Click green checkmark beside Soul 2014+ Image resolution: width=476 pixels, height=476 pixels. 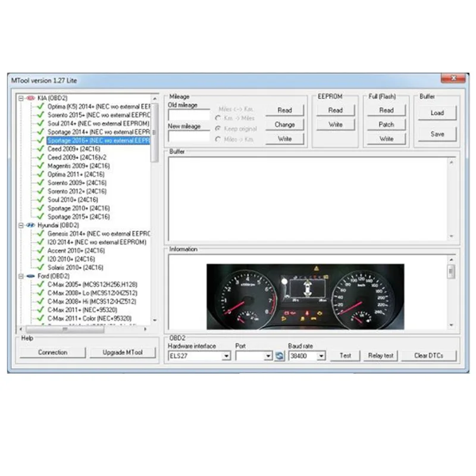(40, 124)
